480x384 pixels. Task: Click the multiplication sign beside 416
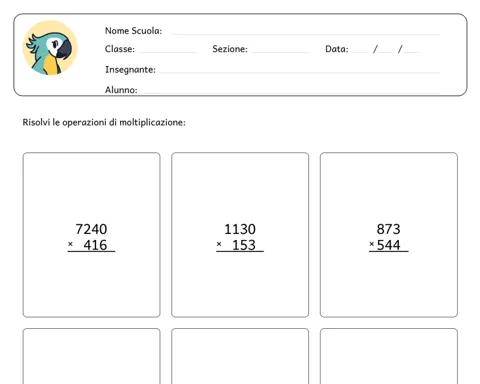[70, 244]
